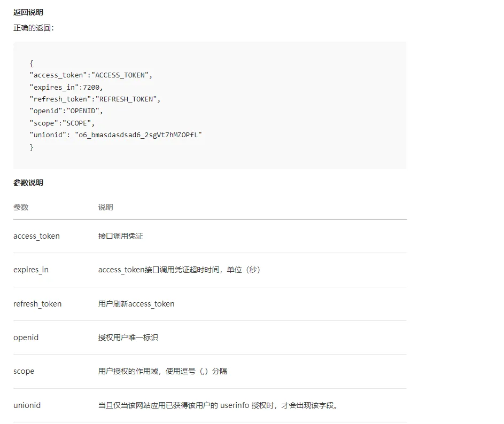Select the refresh_token parameter label
The image size is (504, 424).
37,303
